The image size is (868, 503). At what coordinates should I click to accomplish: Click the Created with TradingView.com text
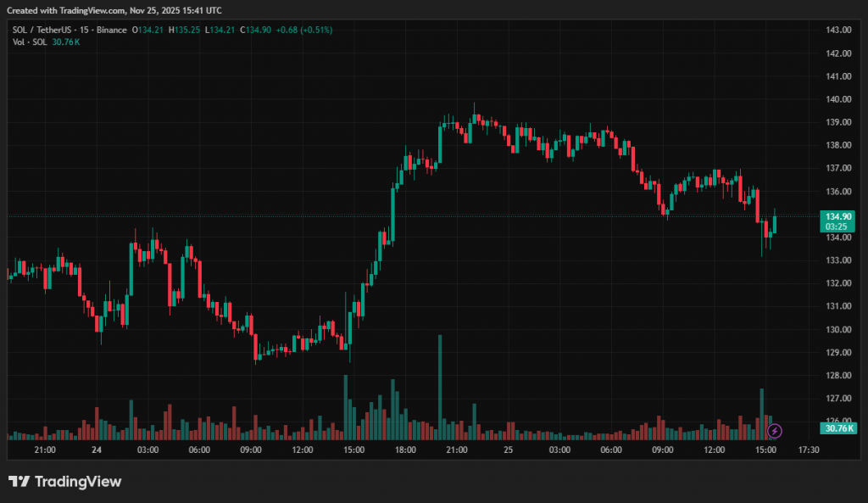click(114, 10)
